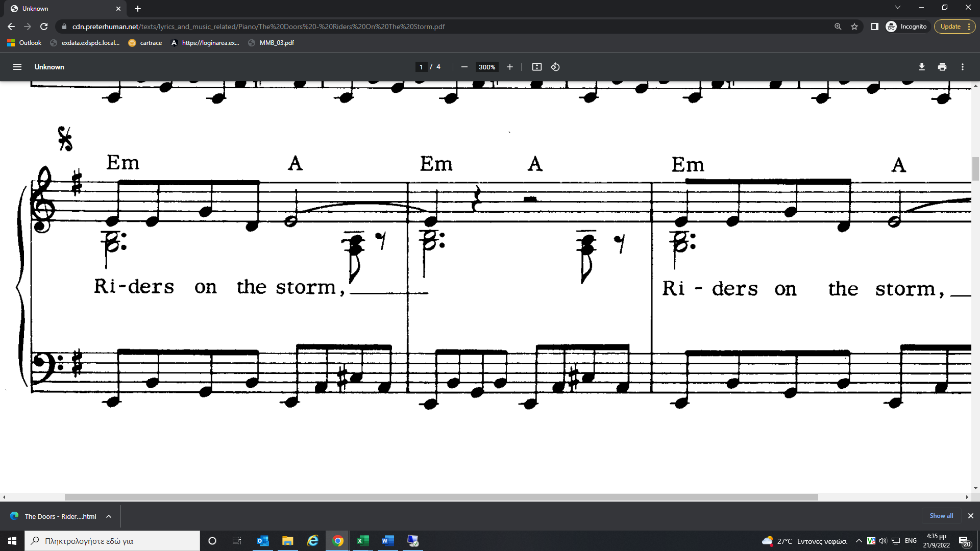The image size is (980, 551).
Task: Print the PDF document
Action: (x=942, y=67)
